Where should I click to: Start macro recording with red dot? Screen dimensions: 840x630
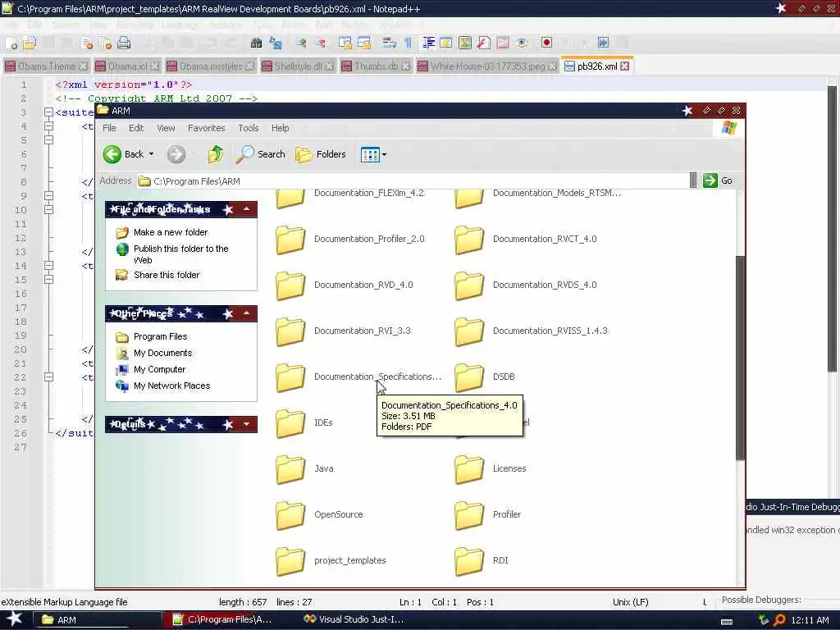click(x=546, y=43)
